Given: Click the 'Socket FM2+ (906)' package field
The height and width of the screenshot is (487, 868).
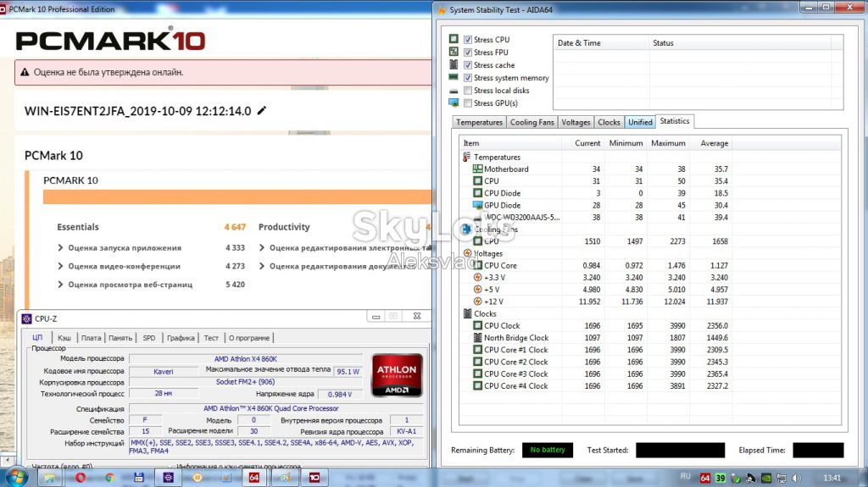Looking at the screenshot, I should (x=246, y=382).
